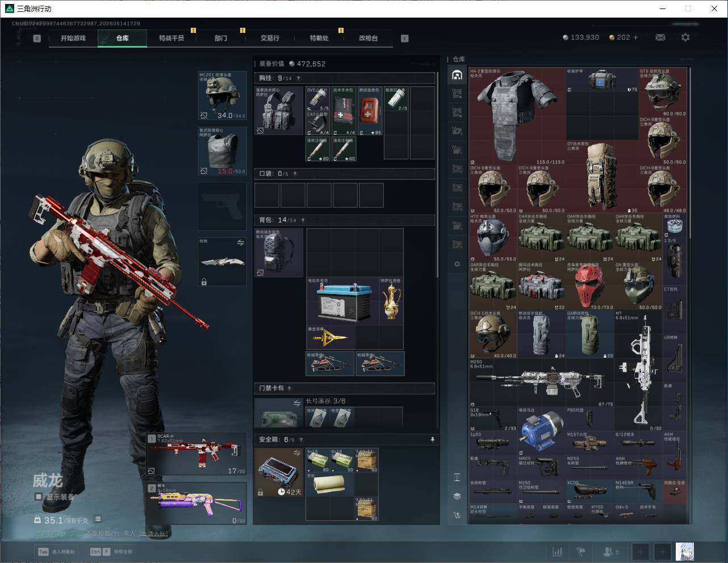Open the 特勤处 tab
The height and width of the screenshot is (563, 728).
pos(319,38)
